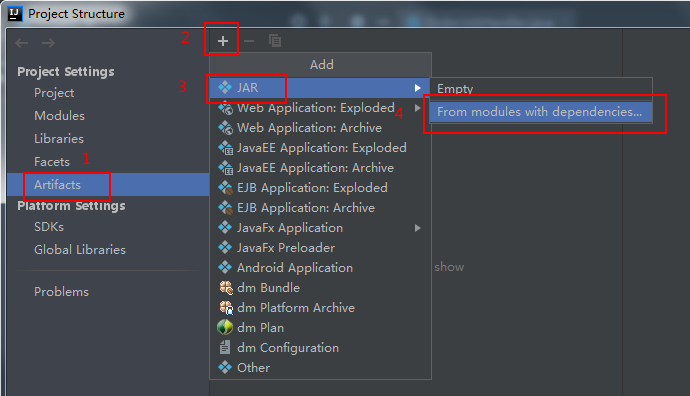
Task: Choose Web Application: Archive menu entry
Action: [320, 128]
